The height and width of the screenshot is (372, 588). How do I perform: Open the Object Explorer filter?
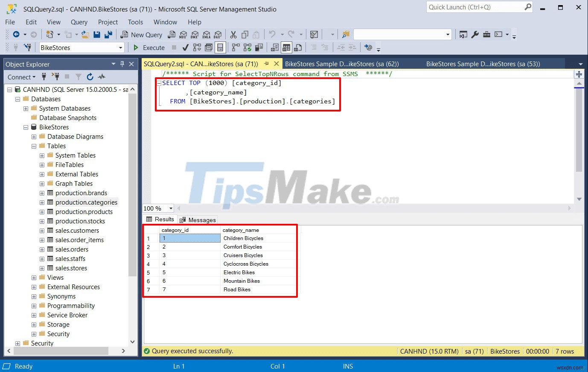[x=79, y=77]
